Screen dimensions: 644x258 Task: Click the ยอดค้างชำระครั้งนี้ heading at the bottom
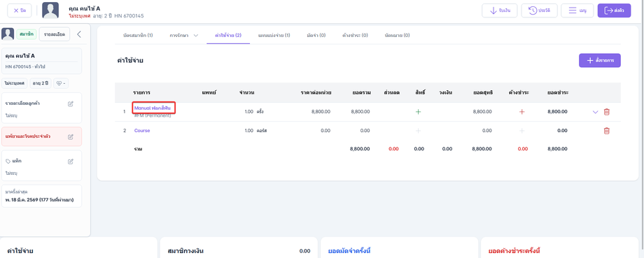[x=514, y=251]
